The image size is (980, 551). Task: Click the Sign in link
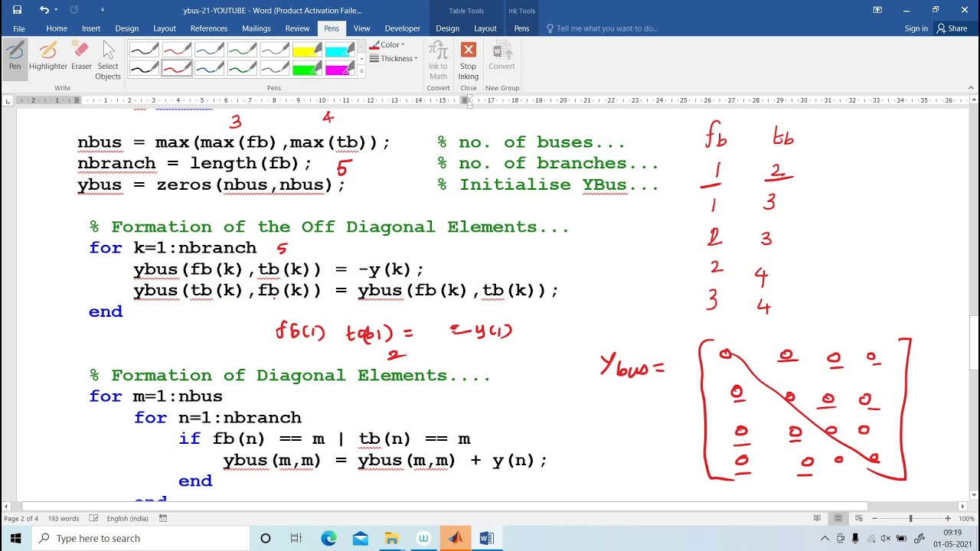pyautogui.click(x=916, y=28)
